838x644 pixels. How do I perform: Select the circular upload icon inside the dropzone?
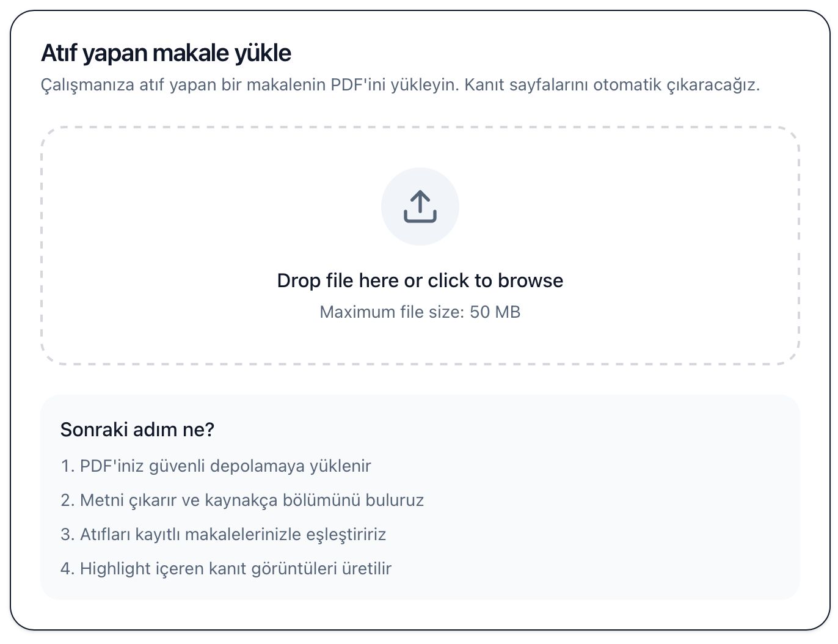coord(420,207)
